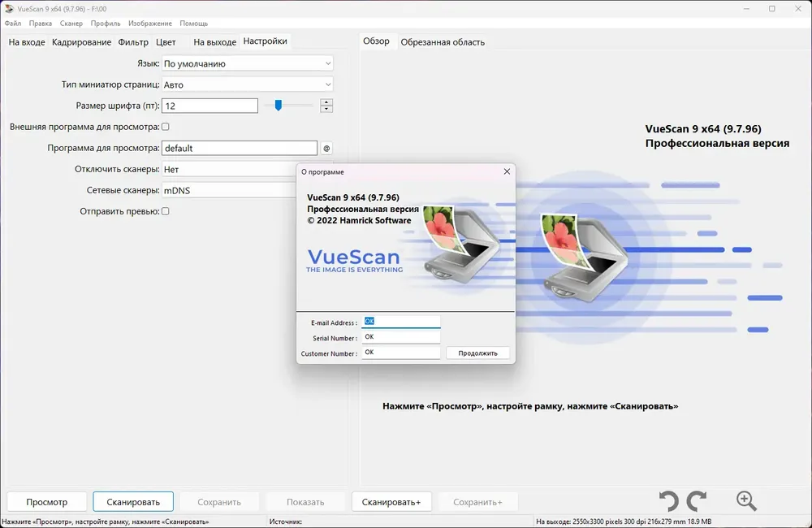
Task: Click the Customer Number field
Action: click(x=401, y=353)
